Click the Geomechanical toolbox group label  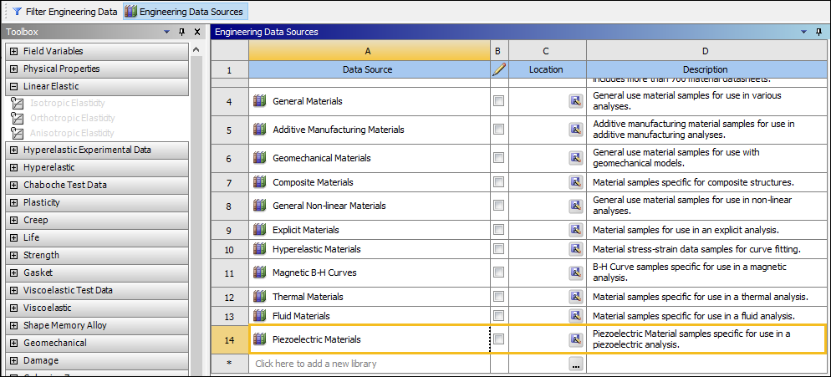[x=55, y=343]
